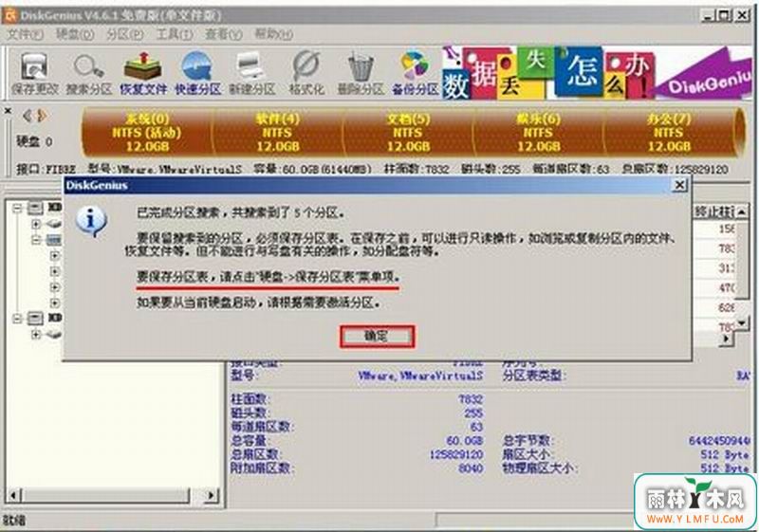Screen dimensions: 759x532
Task: Minimize the DiskGenius main window
Action: 709,15
